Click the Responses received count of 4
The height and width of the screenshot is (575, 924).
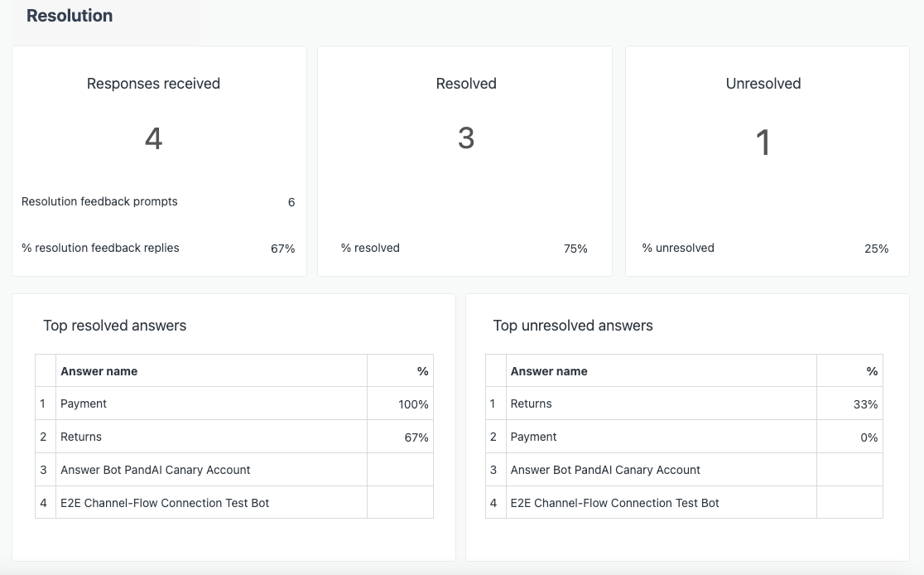[153, 140]
